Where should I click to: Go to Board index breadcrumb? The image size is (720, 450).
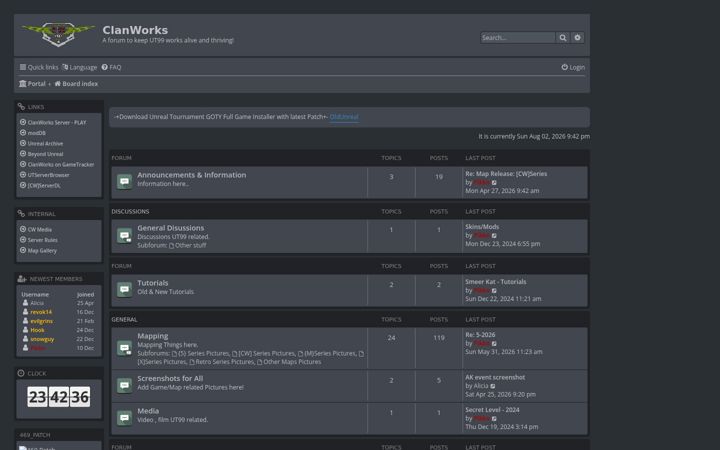click(76, 84)
